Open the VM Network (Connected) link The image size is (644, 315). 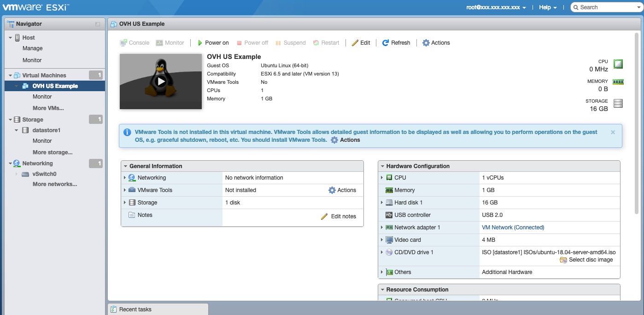coord(513,227)
